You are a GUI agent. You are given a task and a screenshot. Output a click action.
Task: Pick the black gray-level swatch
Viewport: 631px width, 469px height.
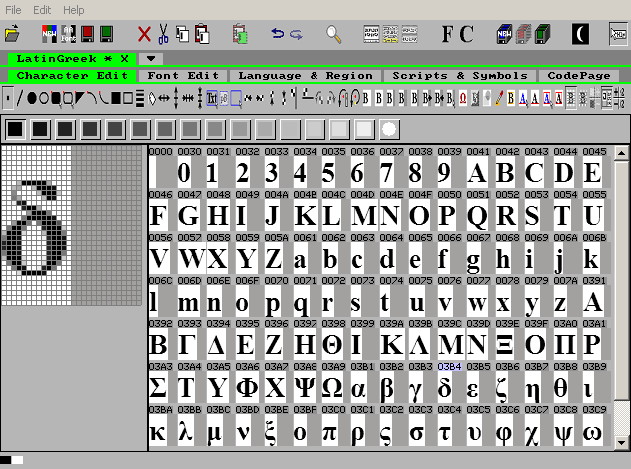(15, 129)
